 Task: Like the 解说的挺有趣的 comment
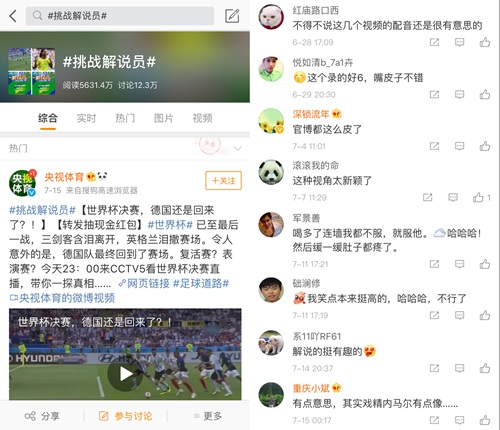485,368
